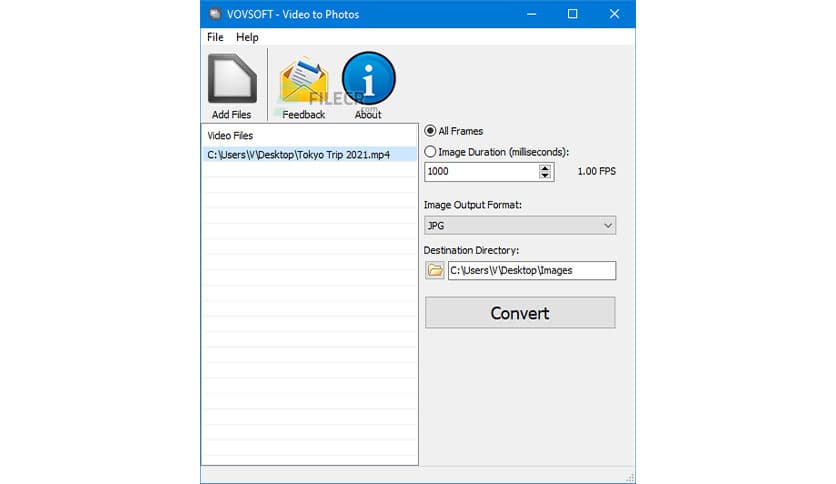Close the Video to Photos window
Image resolution: width=836 pixels, height=484 pixels.
pos(614,14)
